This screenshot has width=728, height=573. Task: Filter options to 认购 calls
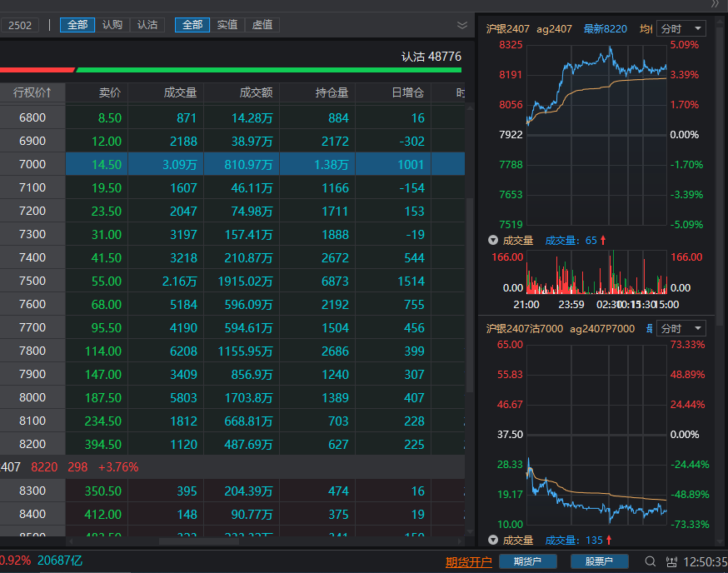pos(112,25)
